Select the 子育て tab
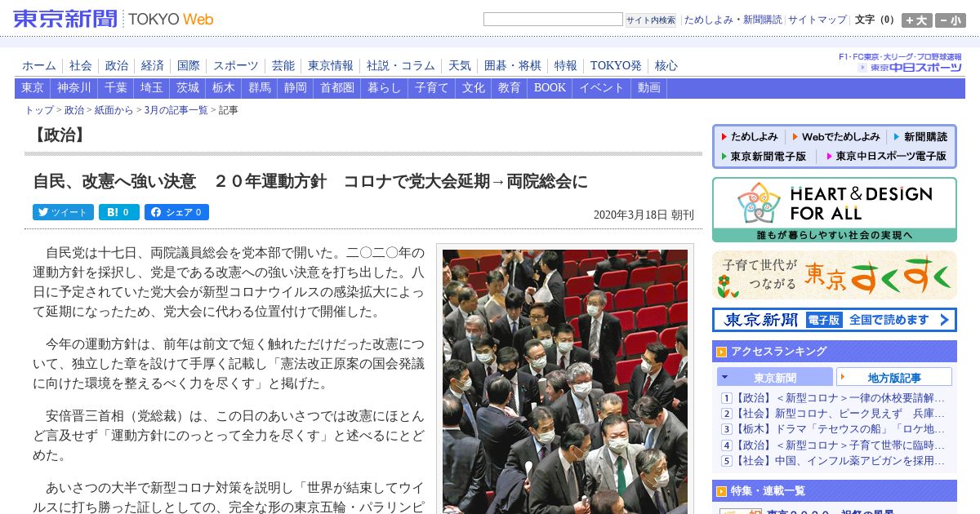Image resolution: width=980 pixels, height=514 pixels. [x=432, y=88]
